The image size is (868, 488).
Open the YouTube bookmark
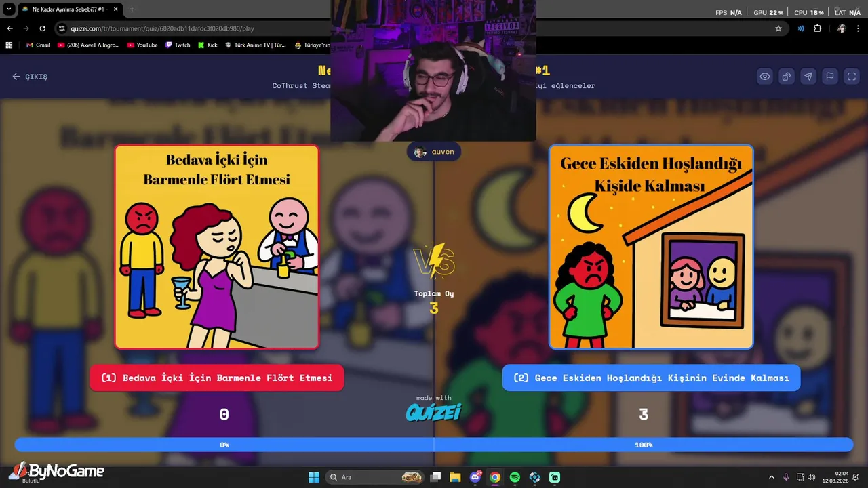click(142, 45)
